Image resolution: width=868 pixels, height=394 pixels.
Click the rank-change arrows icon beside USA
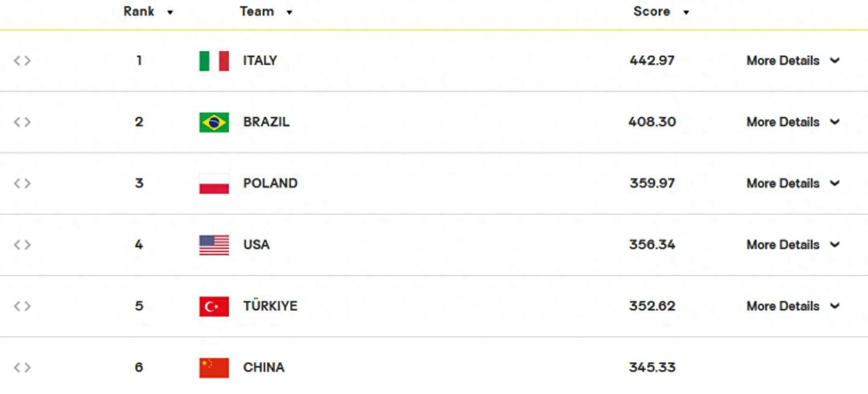(x=22, y=245)
